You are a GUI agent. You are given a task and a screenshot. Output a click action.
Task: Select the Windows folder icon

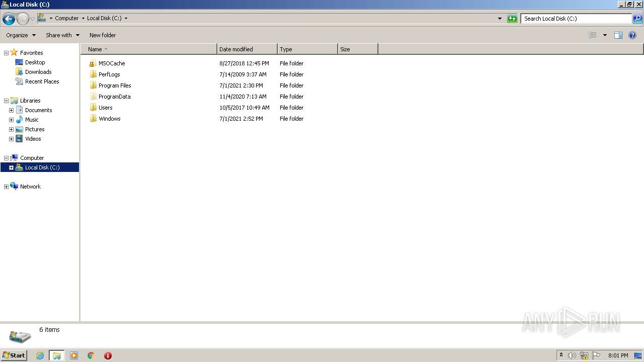coord(93,119)
